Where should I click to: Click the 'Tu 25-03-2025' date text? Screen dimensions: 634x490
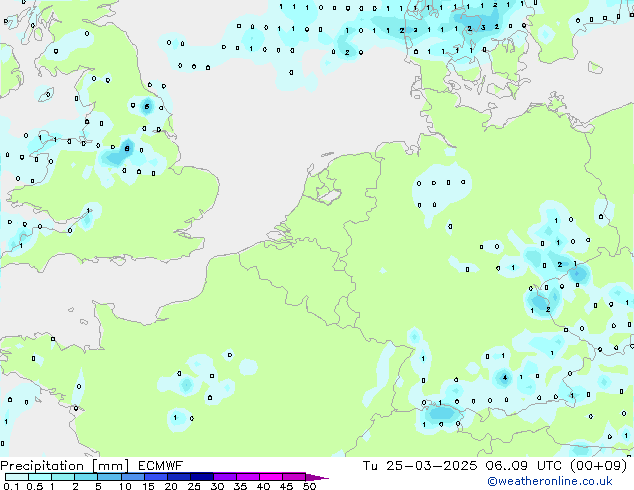pyautogui.click(x=420, y=466)
